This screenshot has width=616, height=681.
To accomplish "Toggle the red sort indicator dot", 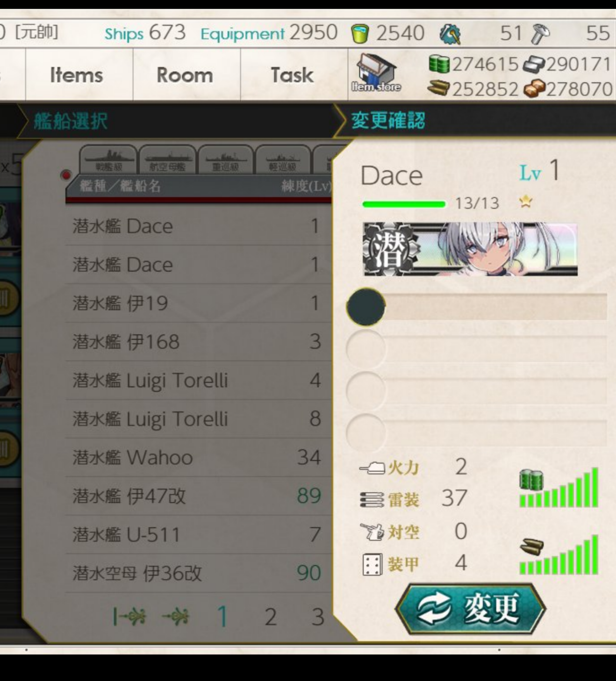I will 66,175.
